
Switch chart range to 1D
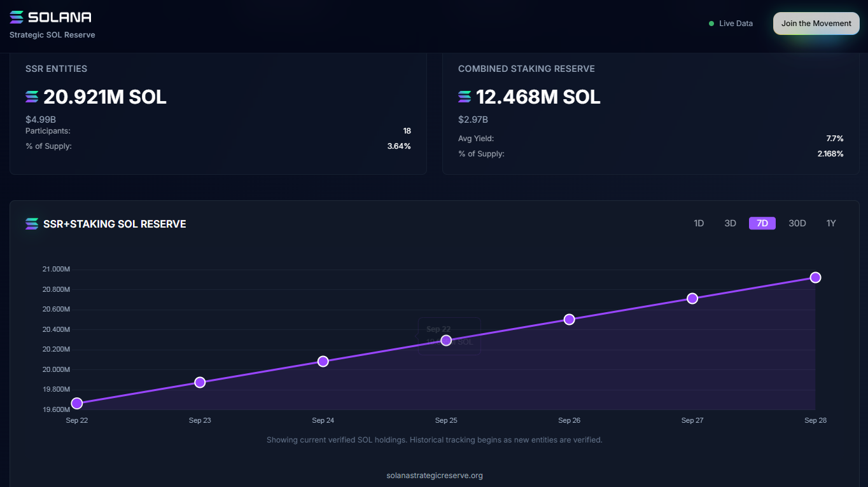pyautogui.click(x=699, y=223)
